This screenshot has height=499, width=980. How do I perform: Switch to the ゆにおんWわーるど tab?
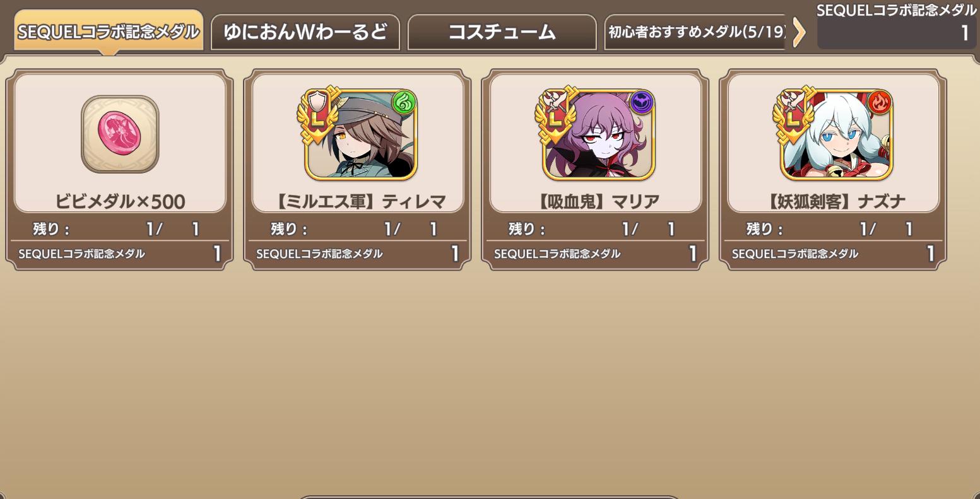tap(305, 32)
